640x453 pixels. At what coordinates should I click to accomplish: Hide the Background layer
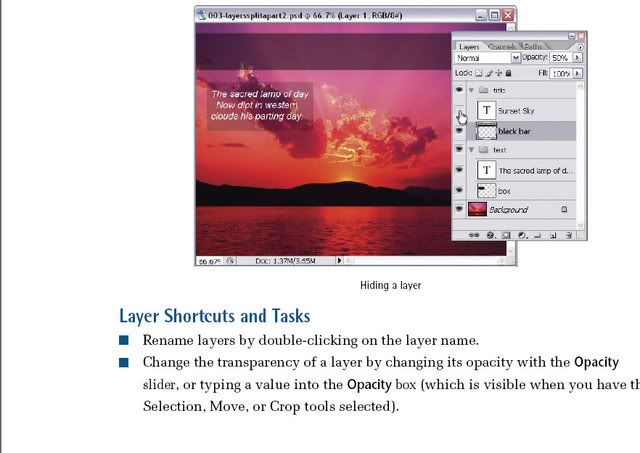(x=459, y=209)
